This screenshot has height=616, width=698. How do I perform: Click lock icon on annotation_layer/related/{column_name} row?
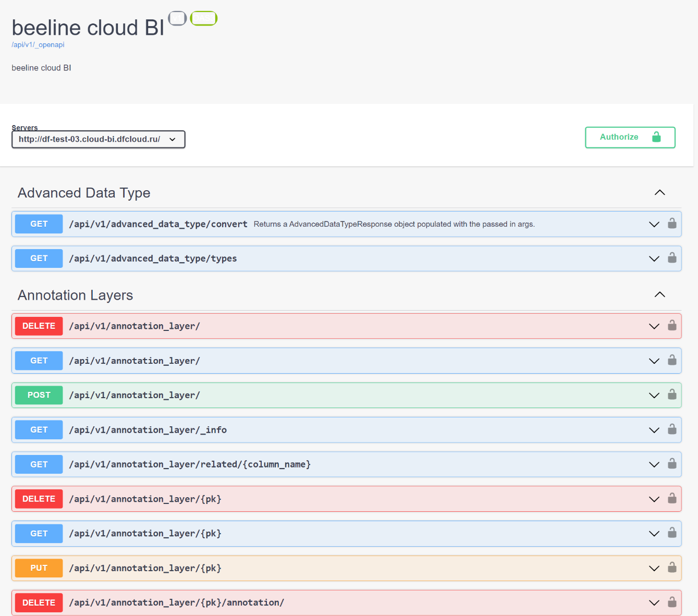point(672,464)
